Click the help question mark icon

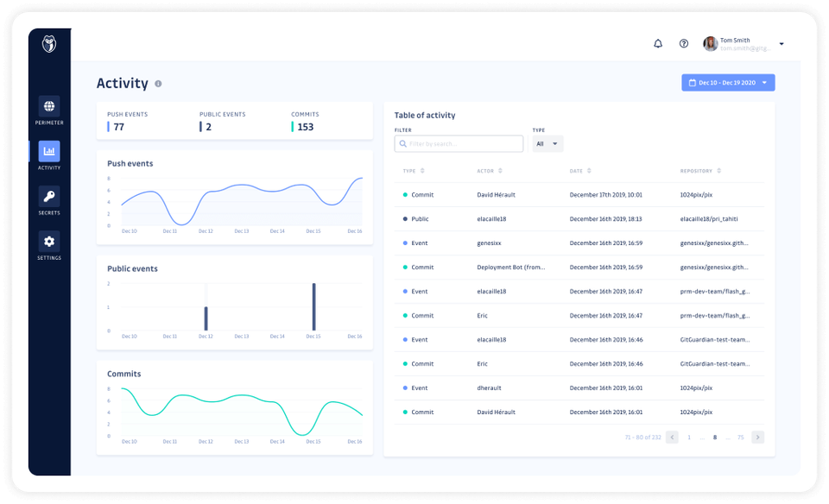pyautogui.click(x=684, y=42)
